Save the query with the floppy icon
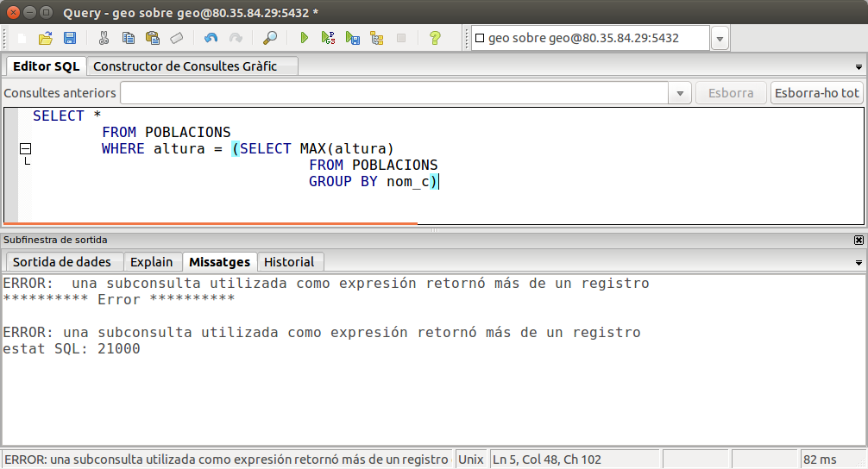The height and width of the screenshot is (469, 868). point(70,38)
